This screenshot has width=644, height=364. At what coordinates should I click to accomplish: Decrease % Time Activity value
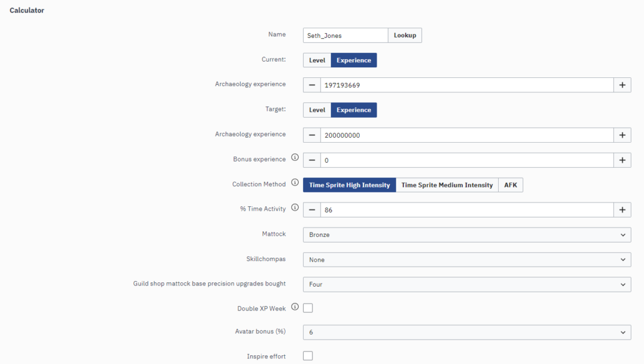pyautogui.click(x=312, y=210)
